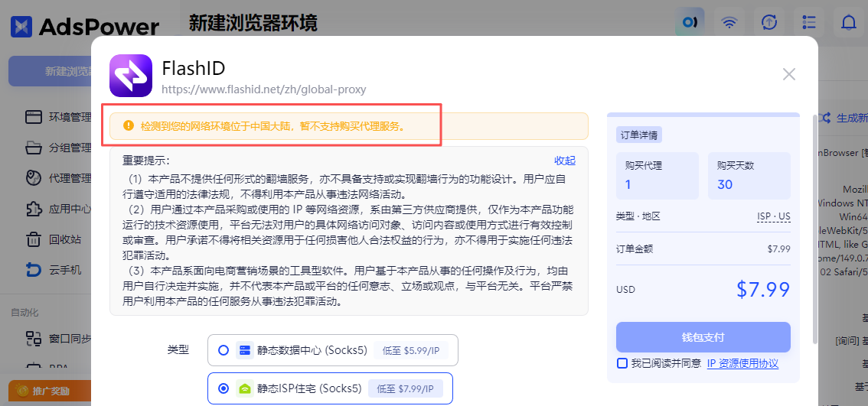Screen dimensions: 868x406
Task: Click the ISP · US type-region value
Action: [774, 216]
